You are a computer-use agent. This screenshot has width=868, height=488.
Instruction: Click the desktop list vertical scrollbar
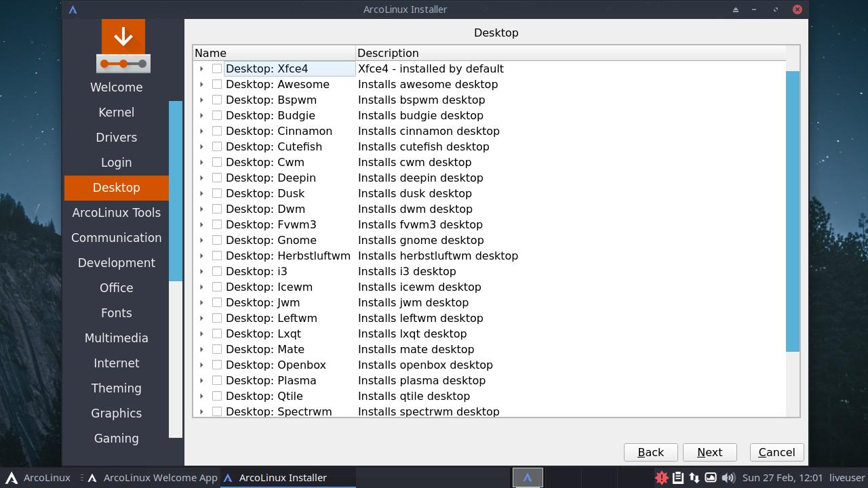793,211
